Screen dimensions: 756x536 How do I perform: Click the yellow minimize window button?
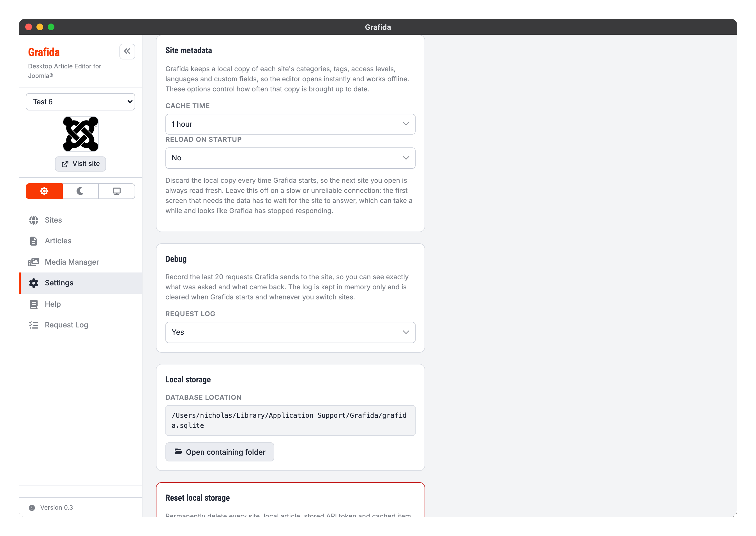(x=40, y=27)
